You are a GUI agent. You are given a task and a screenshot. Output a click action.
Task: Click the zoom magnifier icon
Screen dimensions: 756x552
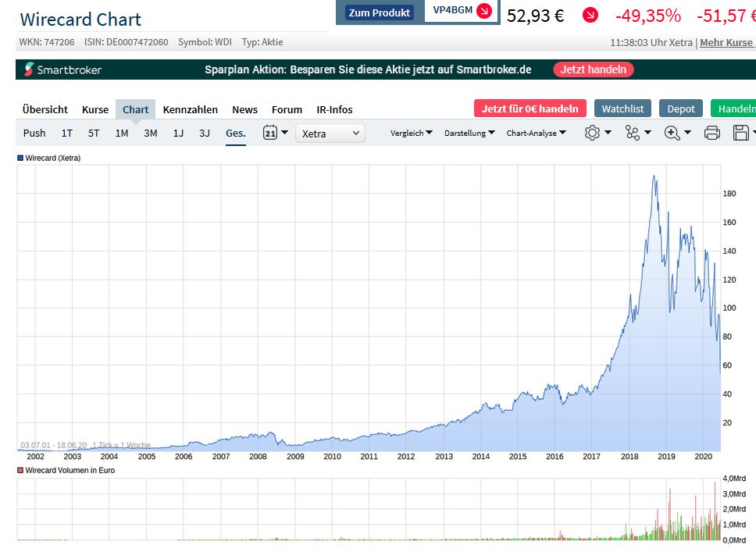pyautogui.click(x=672, y=133)
